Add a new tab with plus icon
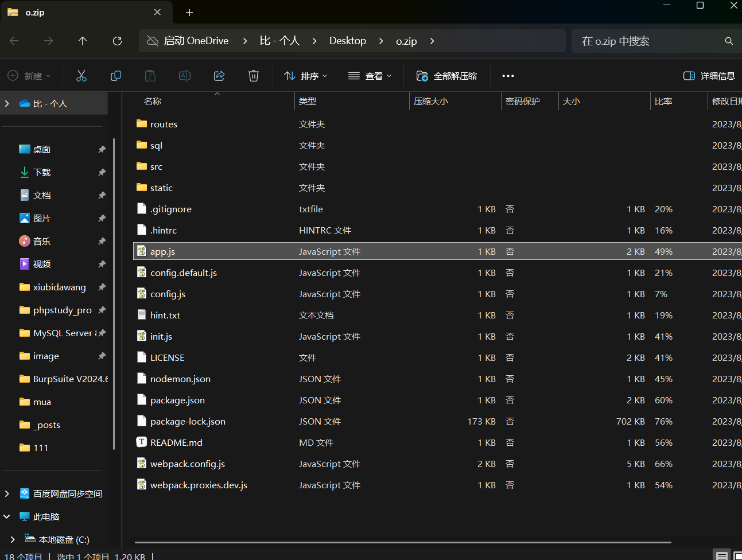The image size is (742, 560). (x=189, y=13)
